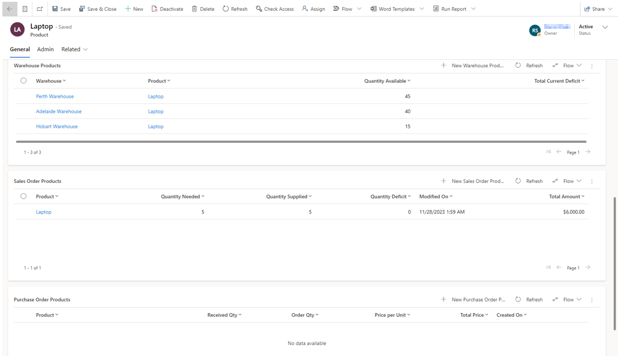Click the Save icon in command bar
This screenshot has width=630, height=364.
click(x=55, y=9)
